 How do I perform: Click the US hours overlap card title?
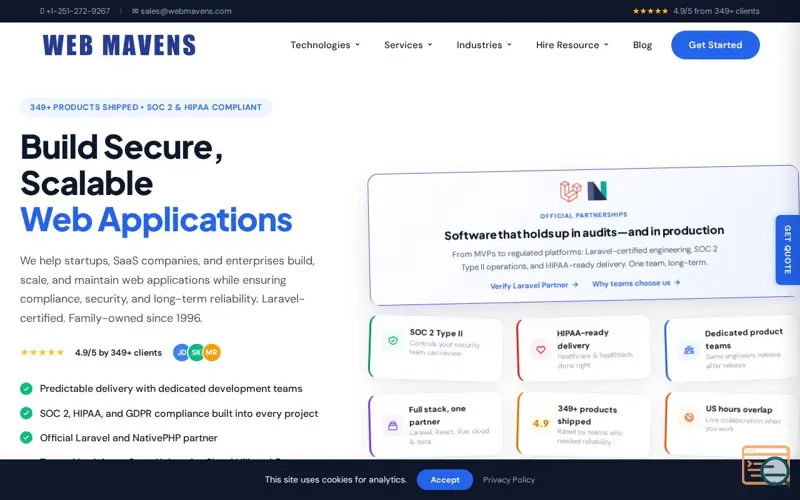pyautogui.click(x=739, y=409)
